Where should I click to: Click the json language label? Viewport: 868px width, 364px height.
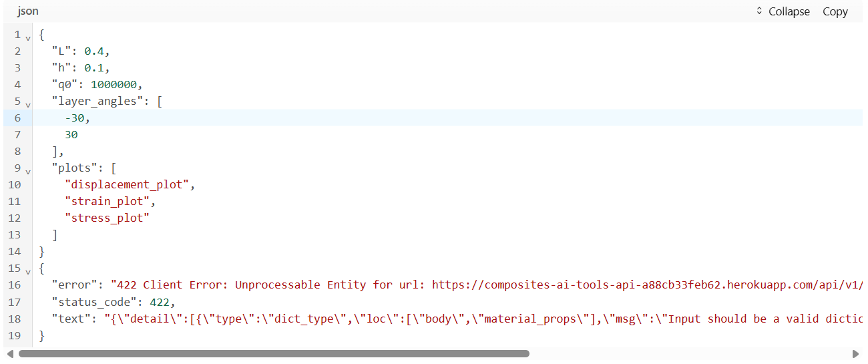[x=27, y=11]
